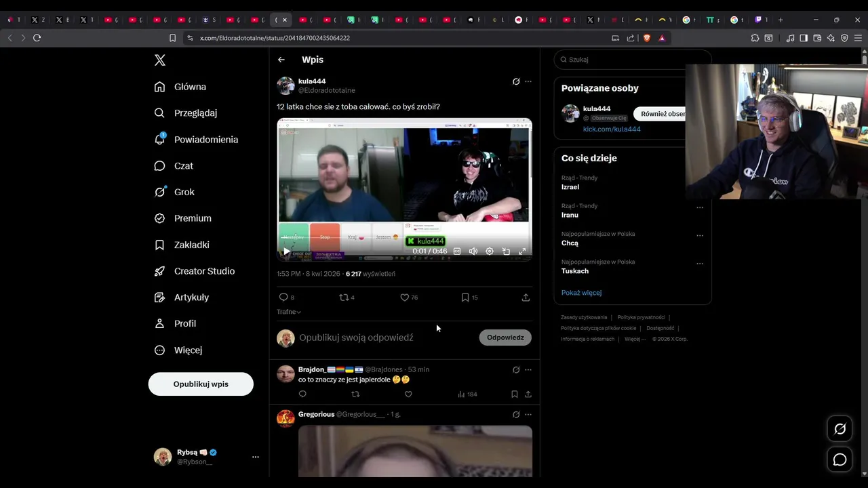Click floating Grok button
This screenshot has width=868, height=488.
click(840, 429)
